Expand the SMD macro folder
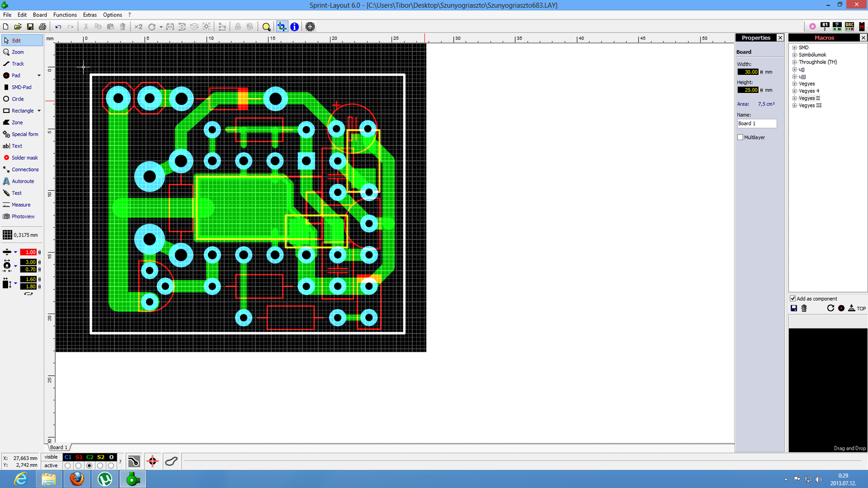The image size is (868, 488). 795,48
